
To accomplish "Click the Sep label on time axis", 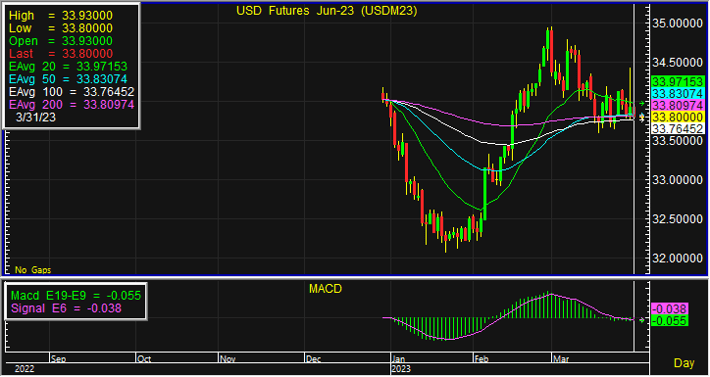I will 58,359.
